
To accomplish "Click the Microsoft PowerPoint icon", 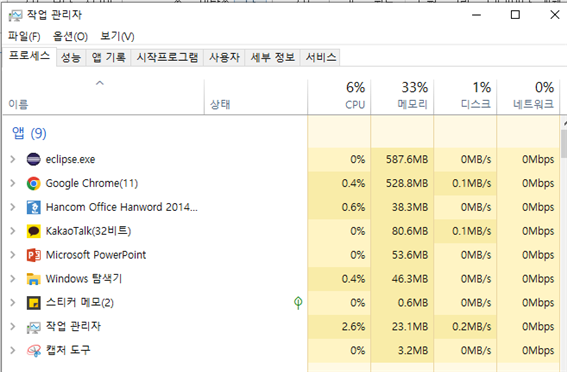I will click(34, 255).
